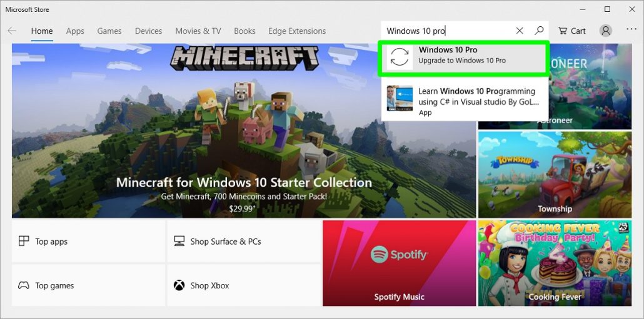Open the Devices tab
644x319 pixels.
148,31
